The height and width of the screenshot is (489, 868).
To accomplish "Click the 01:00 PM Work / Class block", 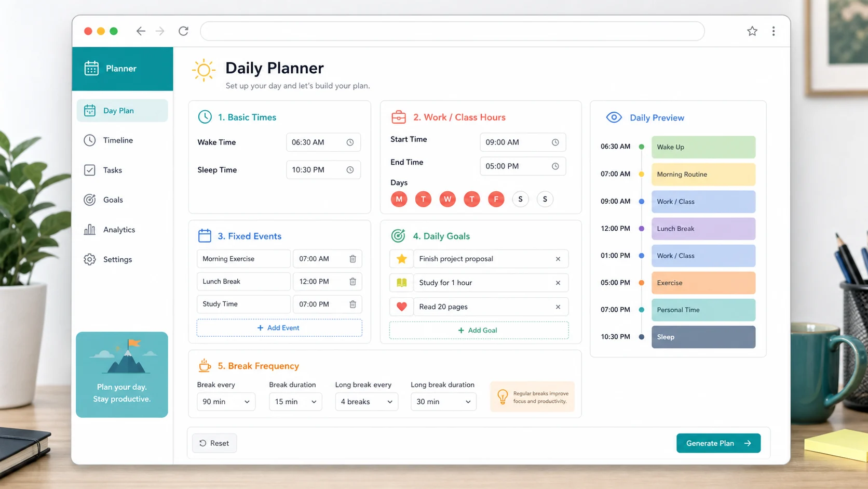I will pyautogui.click(x=703, y=256).
